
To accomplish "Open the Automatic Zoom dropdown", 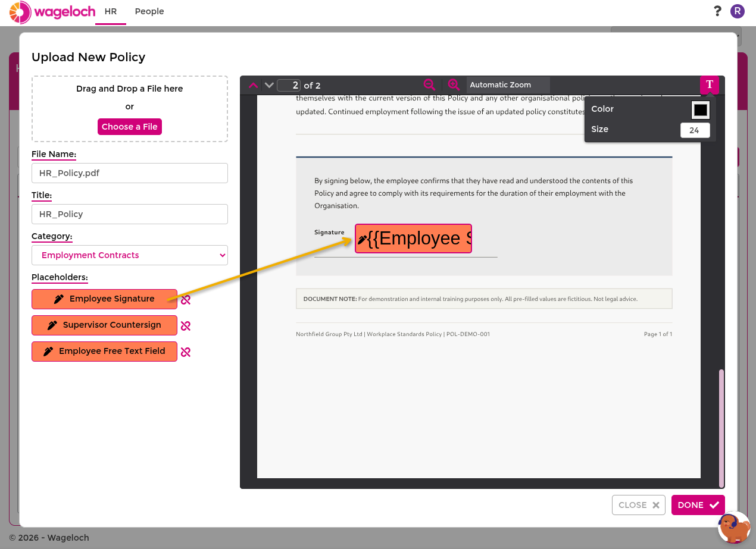I will (x=508, y=85).
